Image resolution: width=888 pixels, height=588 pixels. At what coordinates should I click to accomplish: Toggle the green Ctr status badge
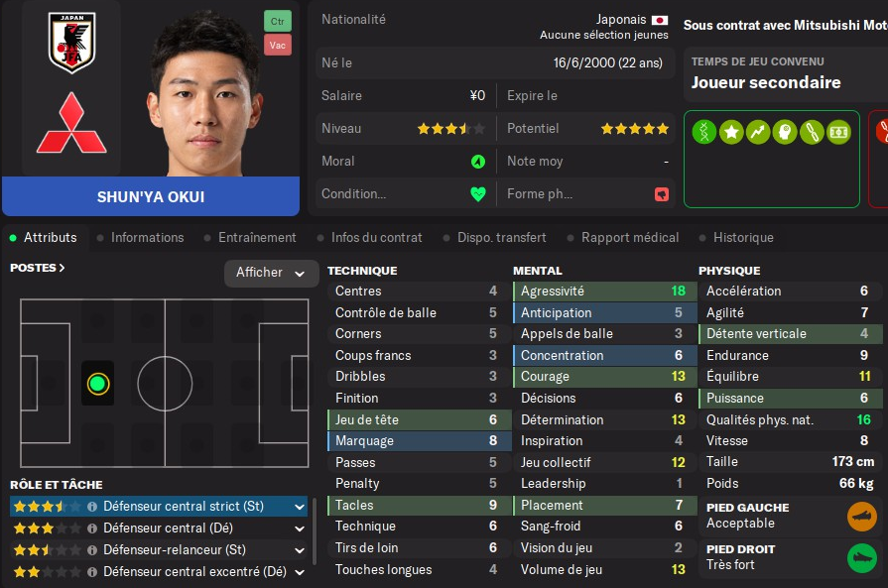[x=278, y=22]
